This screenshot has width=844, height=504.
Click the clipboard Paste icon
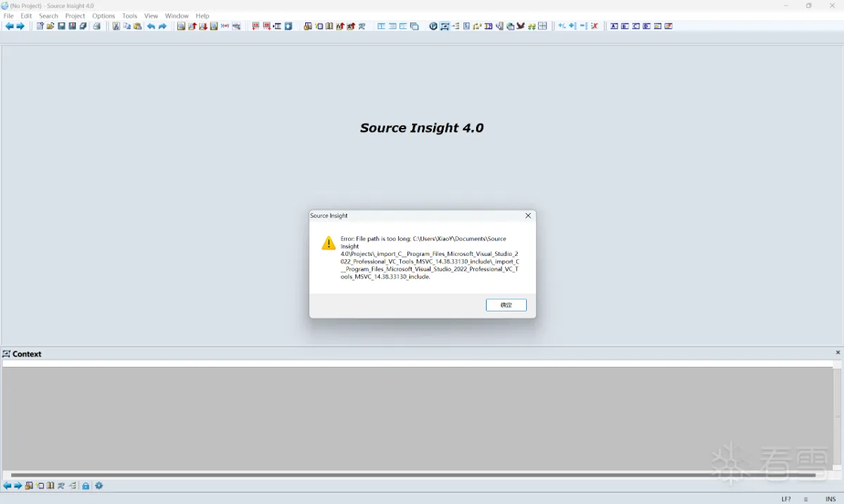click(138, 26)
